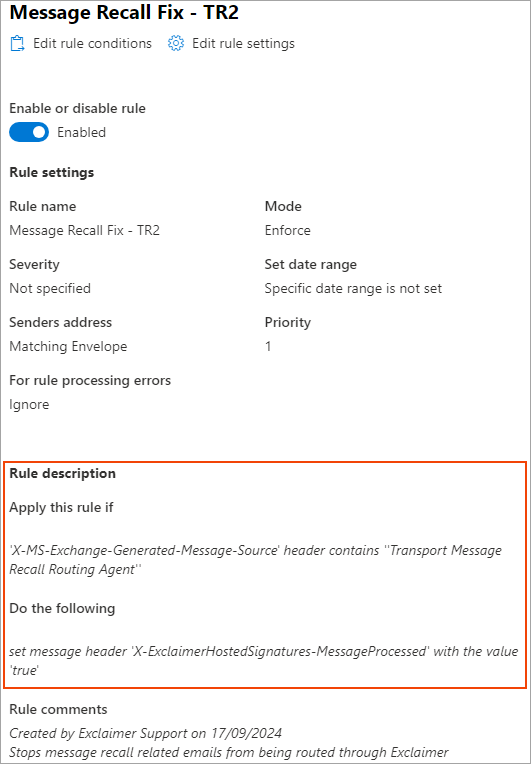Click the set message header action text
The image size is (531, 764).
(x=264, y=661)
